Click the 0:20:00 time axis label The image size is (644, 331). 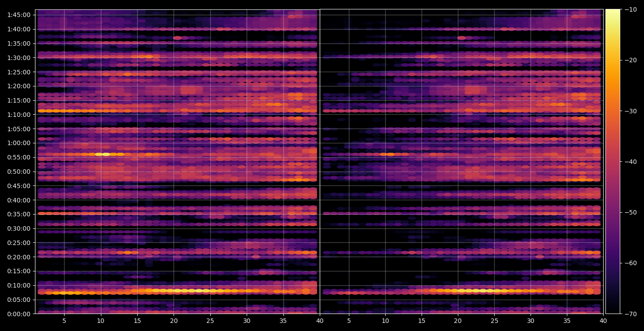[19, 257]
